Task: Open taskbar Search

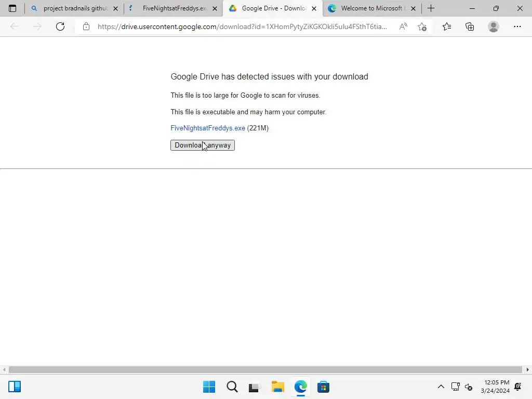Action: [232, 387]
